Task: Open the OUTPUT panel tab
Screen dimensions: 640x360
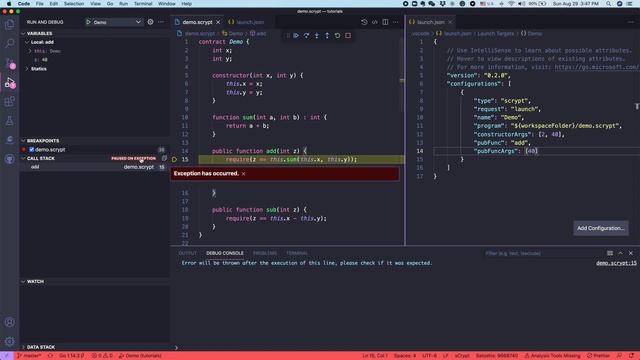Action: click(187, 253)
